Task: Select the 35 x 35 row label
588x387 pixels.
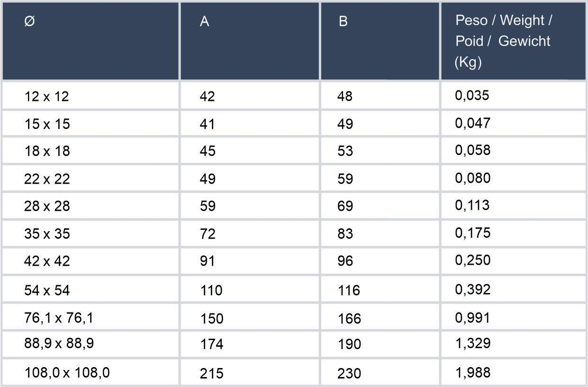Action: (x=46, y=234)
